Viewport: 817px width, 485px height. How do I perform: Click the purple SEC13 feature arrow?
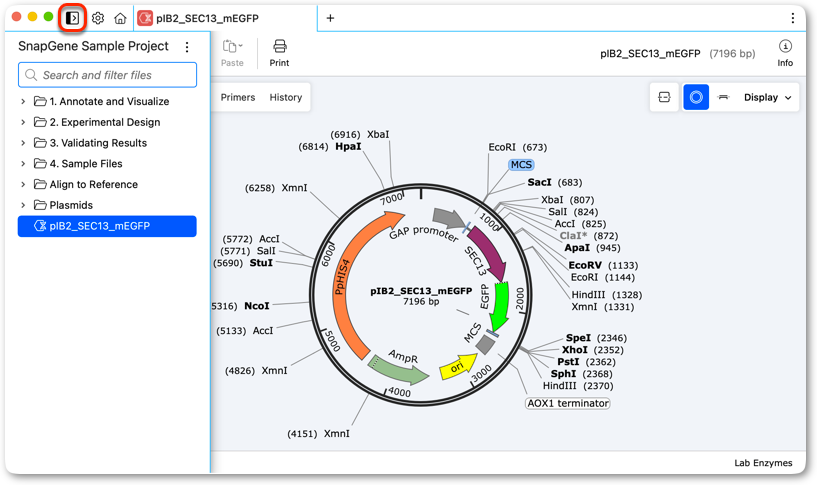(489, 254)
